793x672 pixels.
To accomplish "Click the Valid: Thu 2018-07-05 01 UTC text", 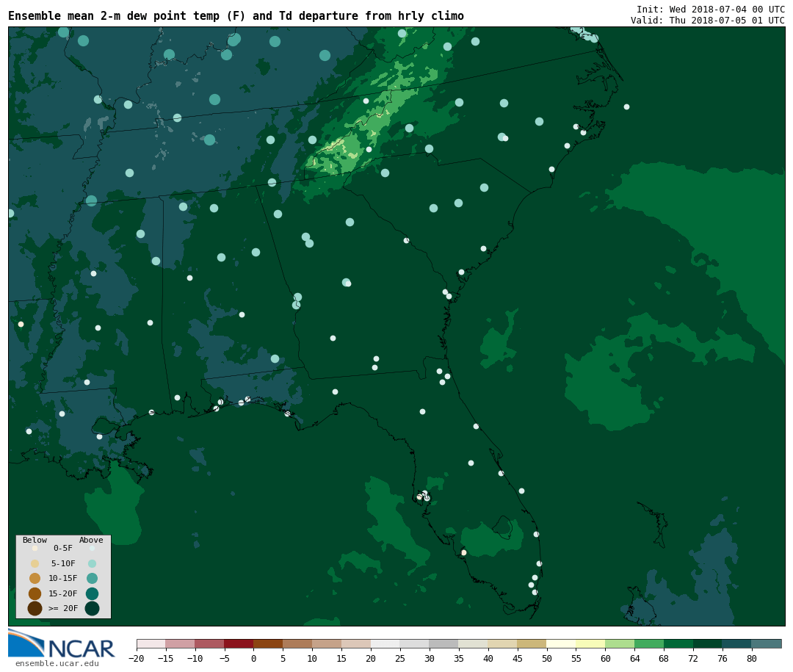I will tap(708, 21).
